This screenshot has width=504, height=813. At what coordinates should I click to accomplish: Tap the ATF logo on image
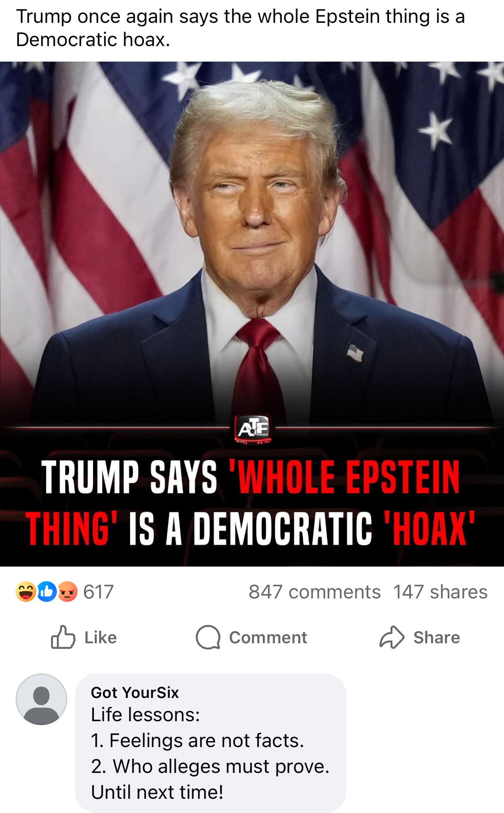click(253, 429)
